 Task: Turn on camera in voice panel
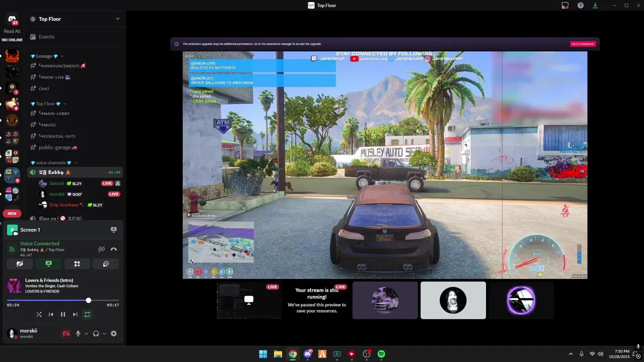coord(20,263)
